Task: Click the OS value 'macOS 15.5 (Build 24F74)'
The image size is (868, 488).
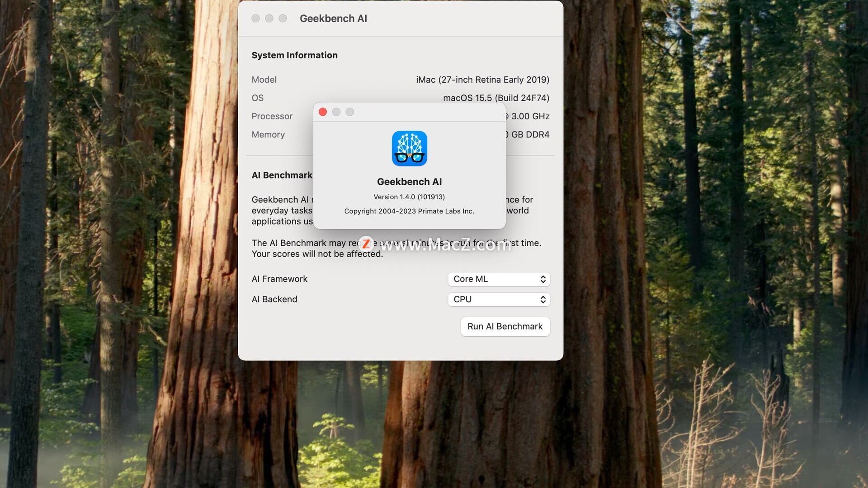Action: click(x=496, y=98)
